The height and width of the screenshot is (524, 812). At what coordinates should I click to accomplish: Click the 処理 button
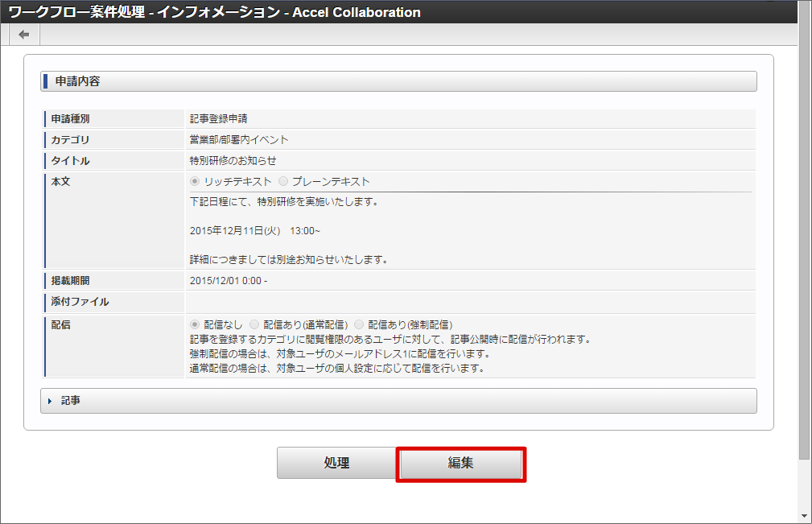point(336,463)
